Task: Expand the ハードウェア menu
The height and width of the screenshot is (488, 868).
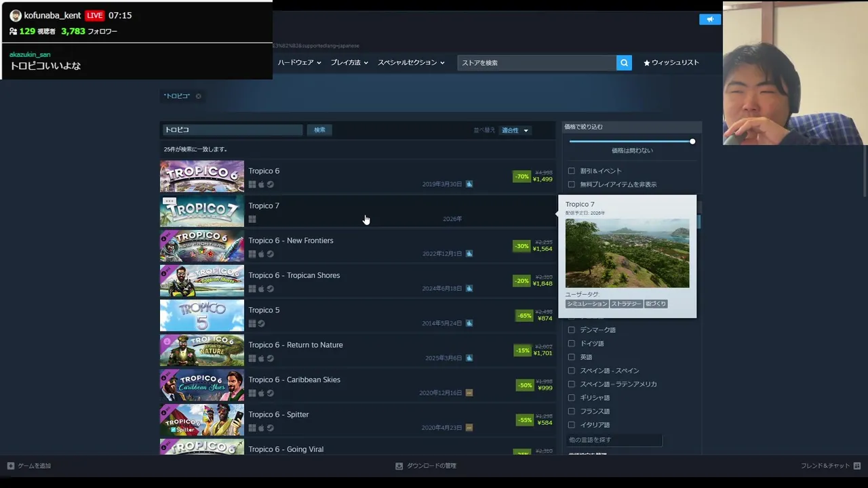Action: 299,62
